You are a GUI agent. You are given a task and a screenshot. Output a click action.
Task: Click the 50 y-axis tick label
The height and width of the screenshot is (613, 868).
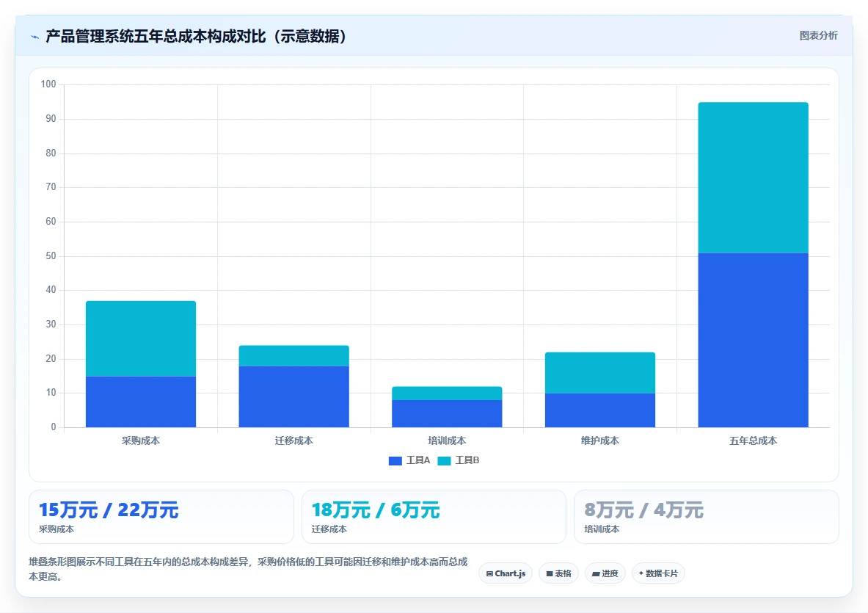[51, 255]
